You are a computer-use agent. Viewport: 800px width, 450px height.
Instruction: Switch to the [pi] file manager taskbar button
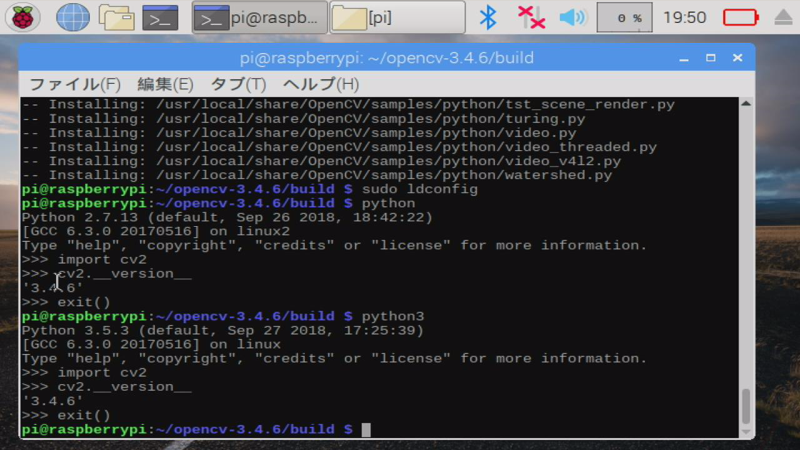(x=397, y=17)
